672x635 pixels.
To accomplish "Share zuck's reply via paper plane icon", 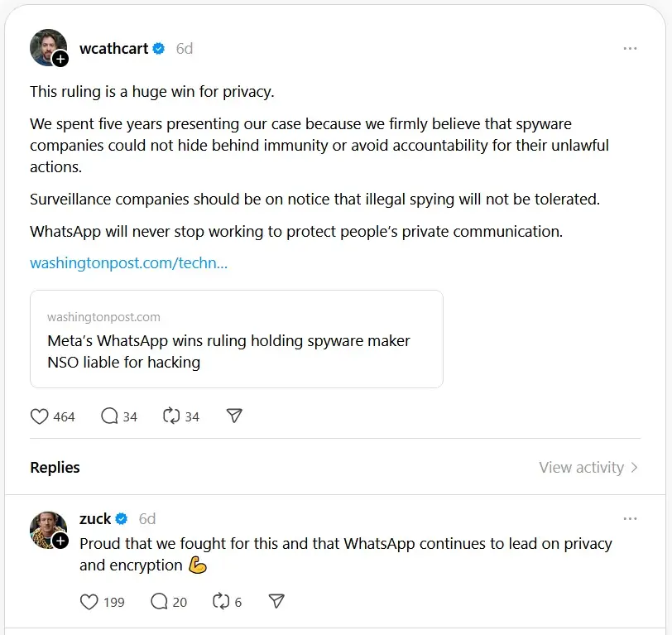I will click(x=277, y=602).
